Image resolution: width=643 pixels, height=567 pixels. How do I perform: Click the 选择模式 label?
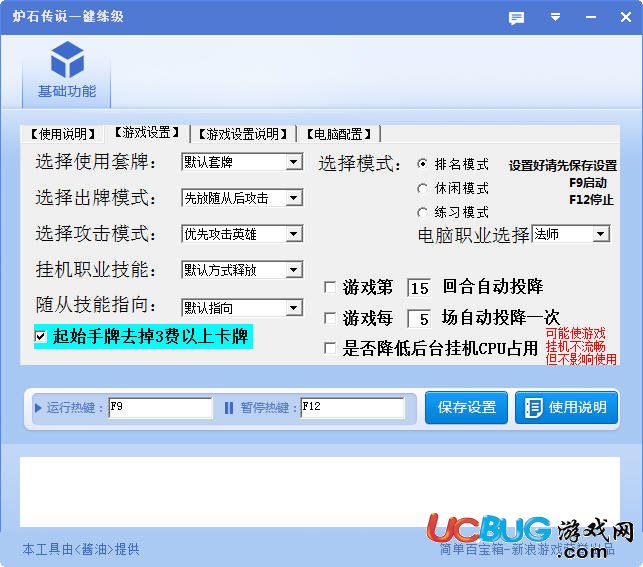point(359,164)
